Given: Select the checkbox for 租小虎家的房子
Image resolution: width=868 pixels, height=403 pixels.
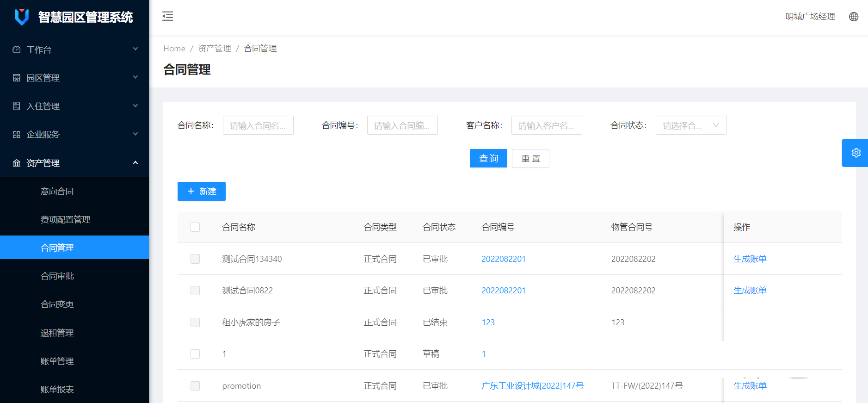Looking at the screenshot, I should click(195, 322).
